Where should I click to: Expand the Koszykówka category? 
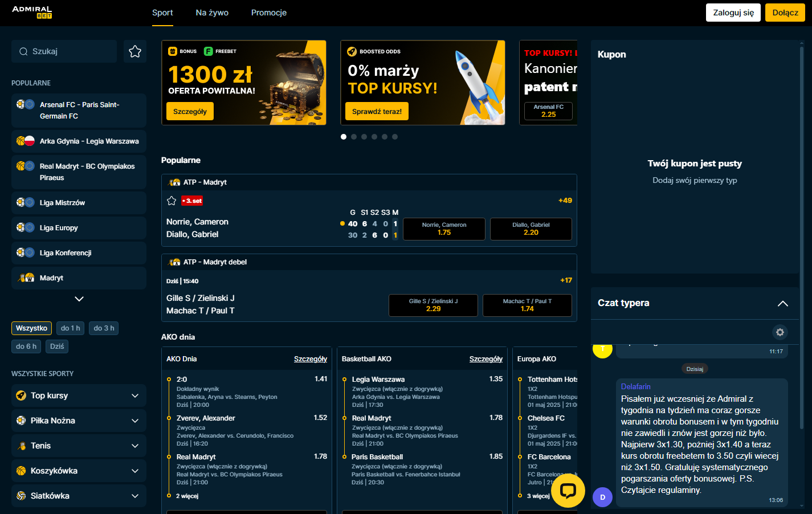click(135, 471)
